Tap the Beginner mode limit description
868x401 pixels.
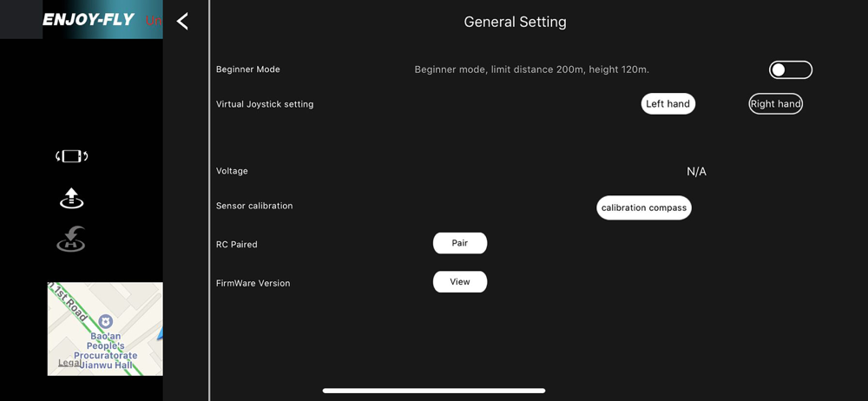pyautogui.click(x=532, y=69)
